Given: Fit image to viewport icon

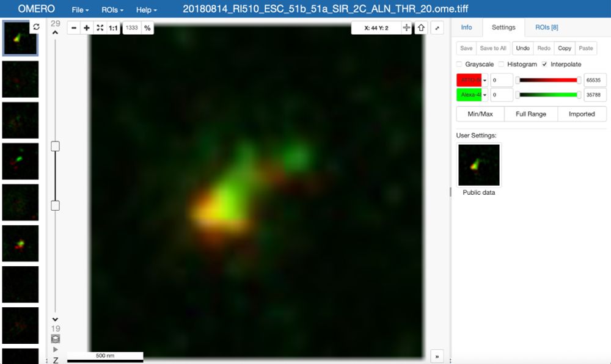Looking at the screenshot, I should click(100, 27).
